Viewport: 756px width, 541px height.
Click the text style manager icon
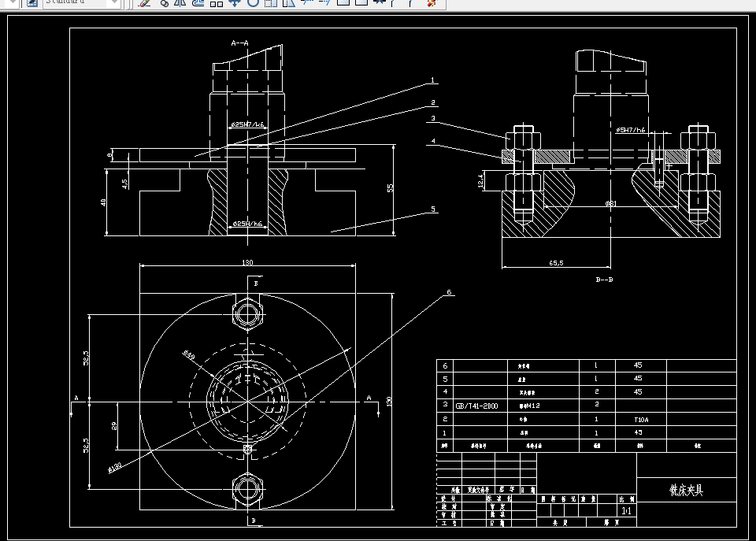pos(31,3)
